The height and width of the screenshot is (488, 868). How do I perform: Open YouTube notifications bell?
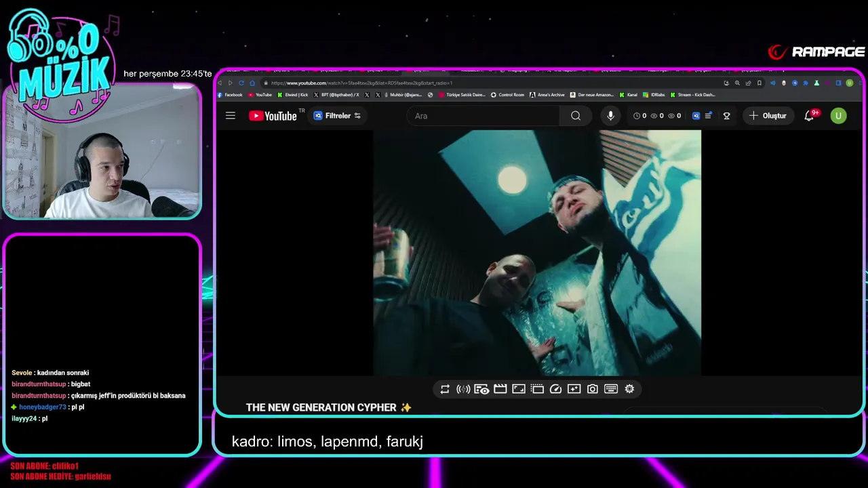point(809,116)
